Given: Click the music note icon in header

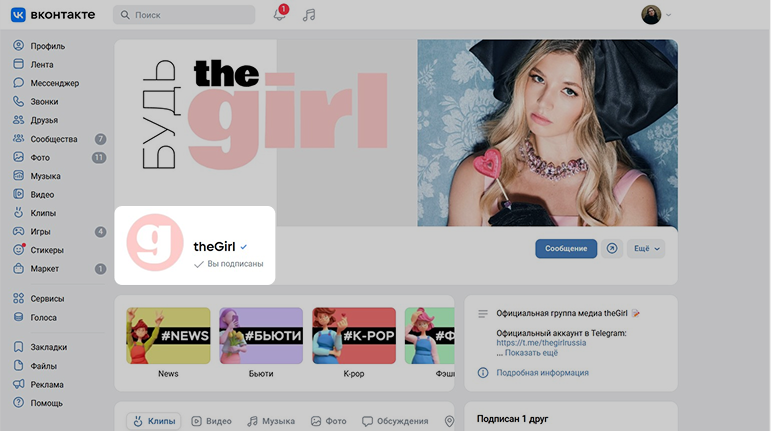Looking at the screenshot, I should pos(309,15).
